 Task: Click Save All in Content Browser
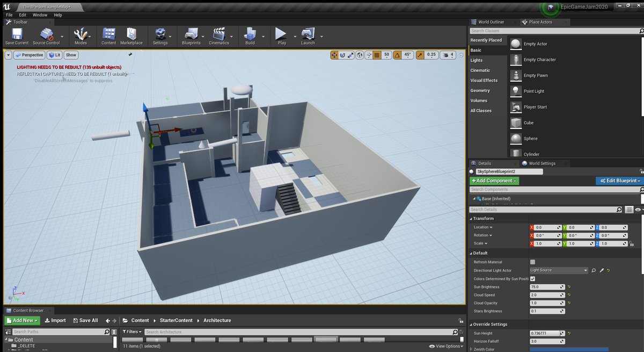click(84, 320)
